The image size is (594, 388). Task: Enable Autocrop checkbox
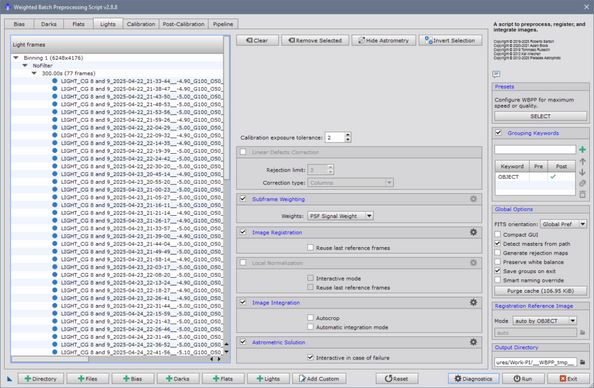(311, 318)
